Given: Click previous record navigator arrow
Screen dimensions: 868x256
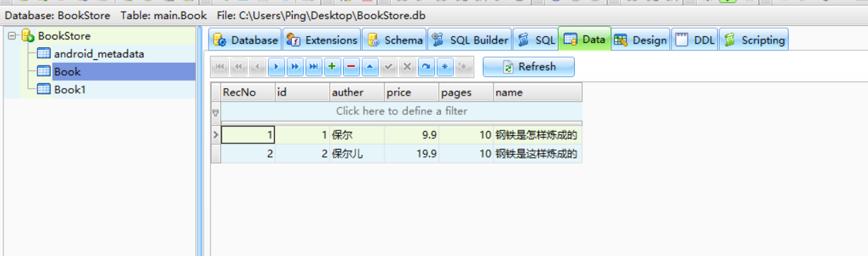Looking at the screenshot, I should 257,67.
